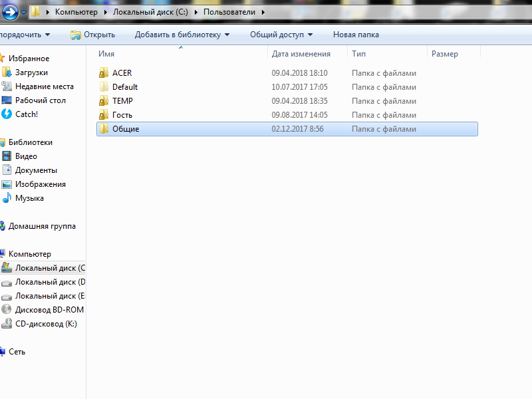Click the Музыка note icon
The width and height of the screenshot is (532, 399).
(x=7, y=198)
